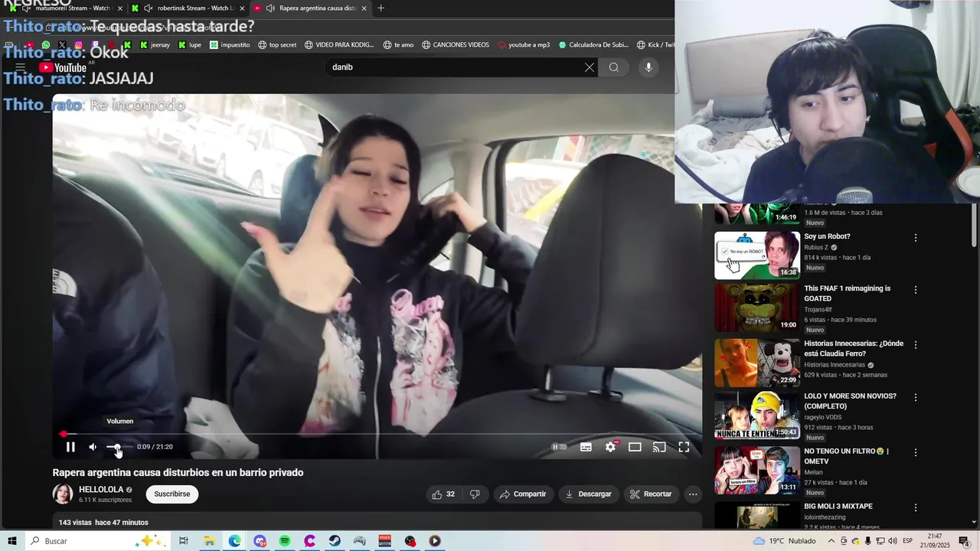Open options for FNAF 1 reimagining video
This screenshot has height=551, width=980.
tap(916, 290)
